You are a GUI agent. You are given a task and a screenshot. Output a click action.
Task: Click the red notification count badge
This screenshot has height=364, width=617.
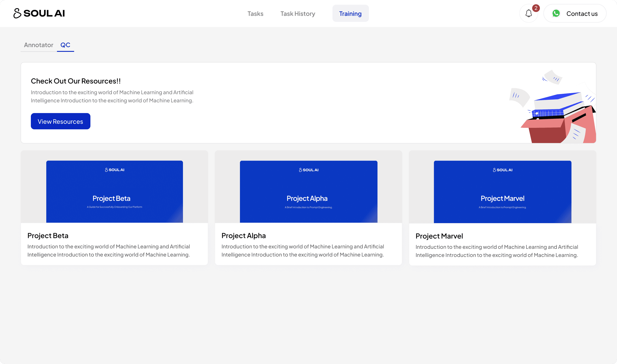tap(536, 8)
